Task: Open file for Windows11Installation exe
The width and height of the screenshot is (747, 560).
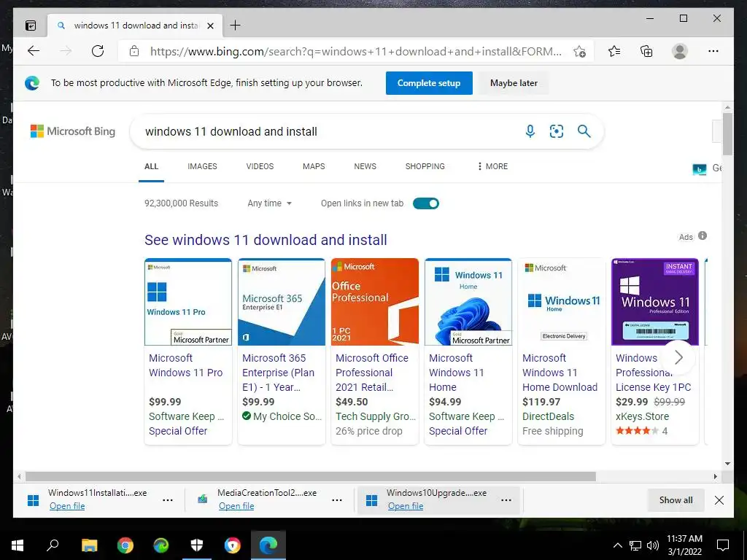Action: [67, 506]
